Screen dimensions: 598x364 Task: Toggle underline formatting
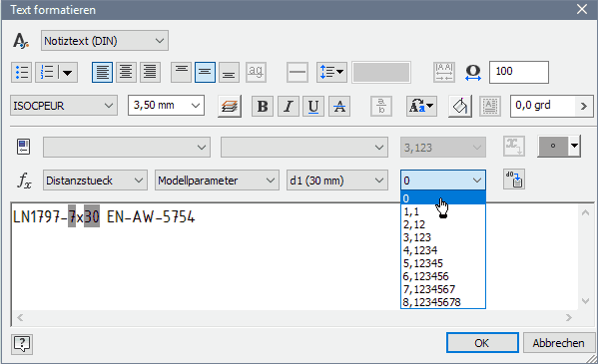313,106
